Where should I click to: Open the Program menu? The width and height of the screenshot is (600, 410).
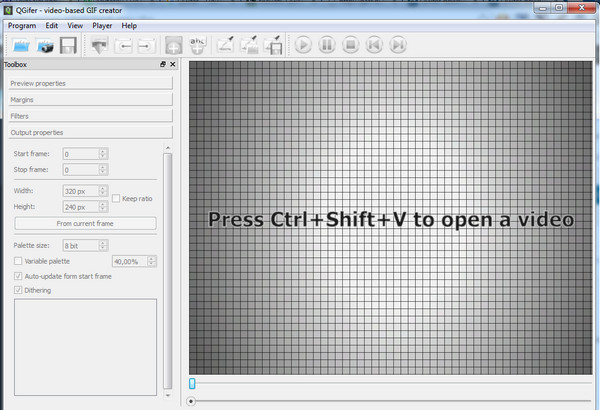tap(22, 24)
